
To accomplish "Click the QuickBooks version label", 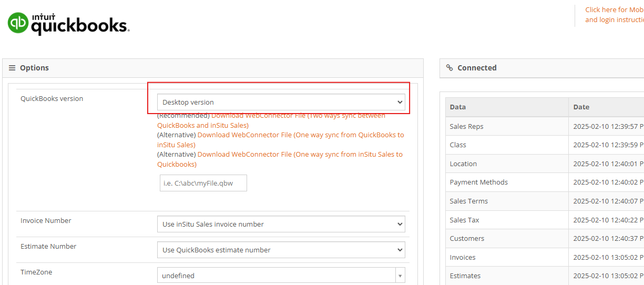I will tap(52, 98).
